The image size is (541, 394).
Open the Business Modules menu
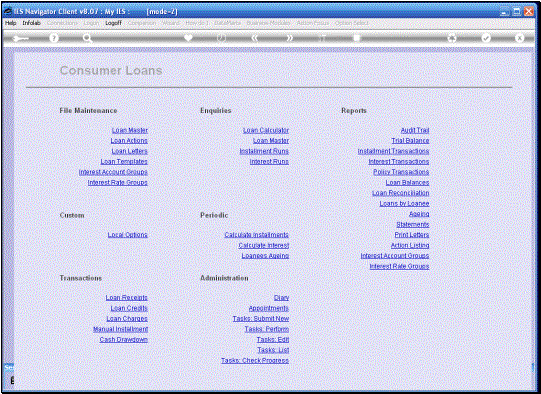pos(268,23)
